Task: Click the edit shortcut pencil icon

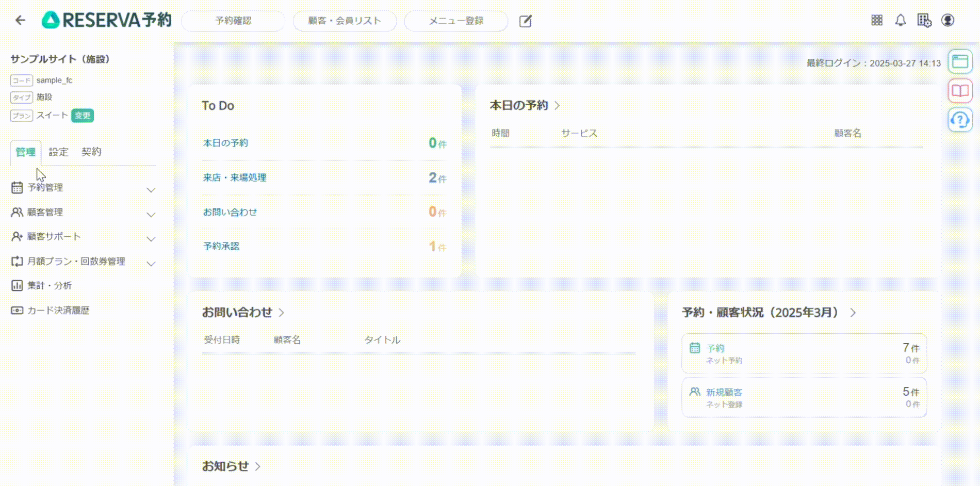Action: (525, 21)
